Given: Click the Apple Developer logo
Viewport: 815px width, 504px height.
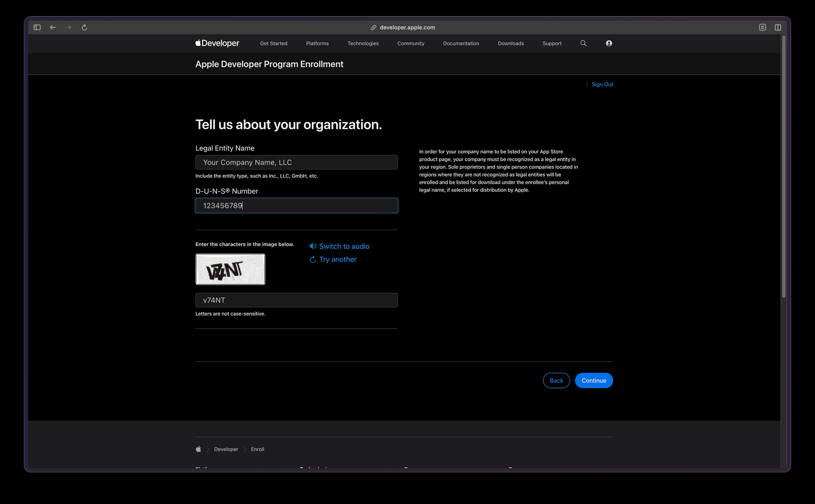Looking at the screenshot, I should coord(217,43).
